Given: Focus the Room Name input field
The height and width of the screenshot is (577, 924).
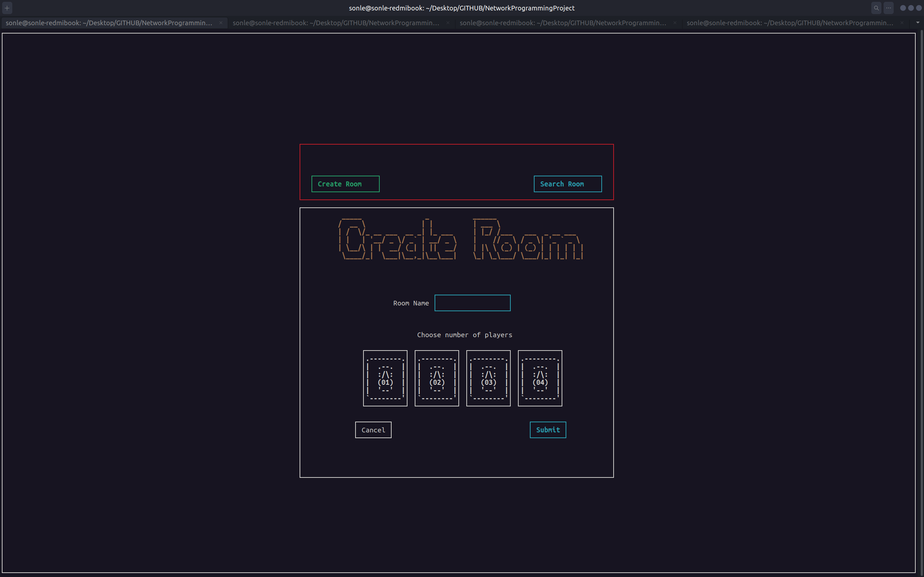Looking at the screenshot, I should (x=472, y=303).
